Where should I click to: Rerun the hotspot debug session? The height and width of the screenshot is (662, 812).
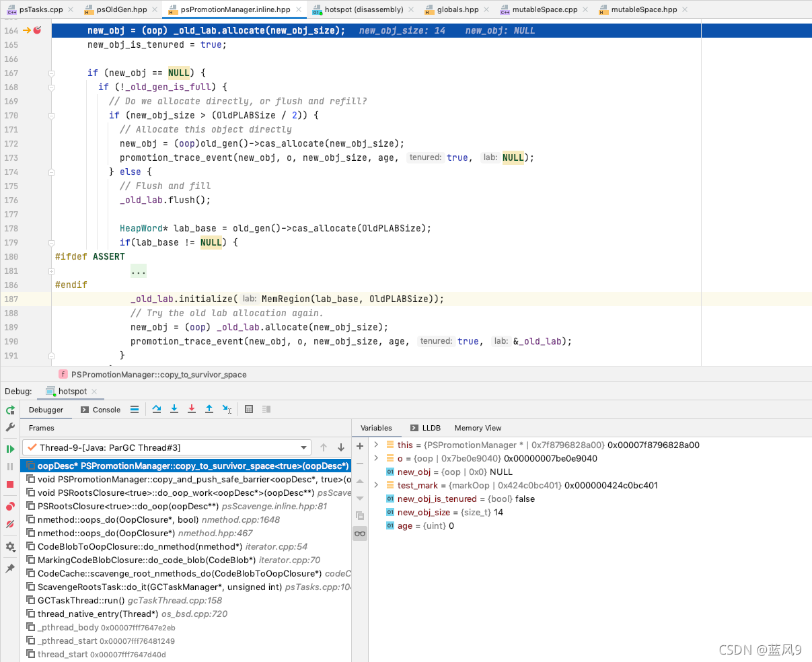(x=9, y=409)
